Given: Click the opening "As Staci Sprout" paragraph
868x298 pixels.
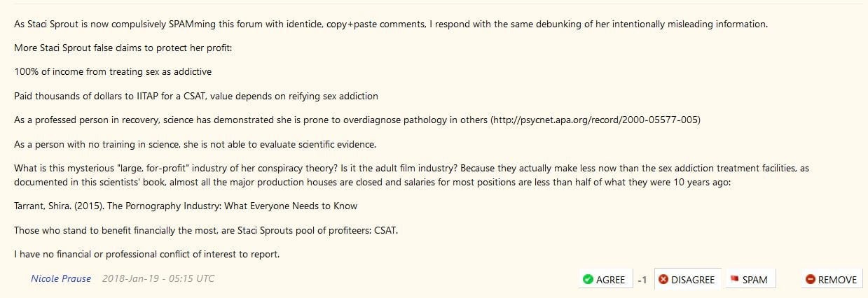Looking at the screenshot, I should 391,24.
